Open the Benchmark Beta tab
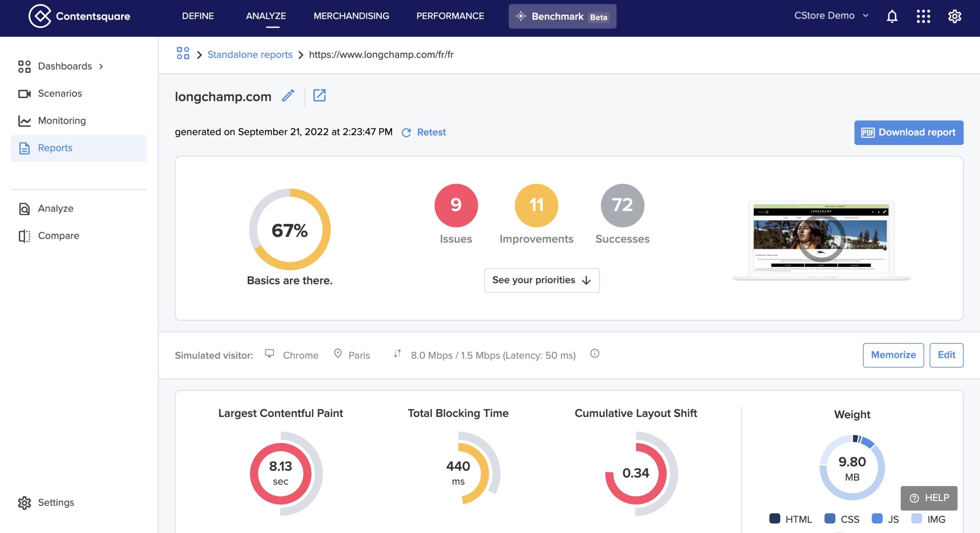Screen dimensions: 980x533 562,16
